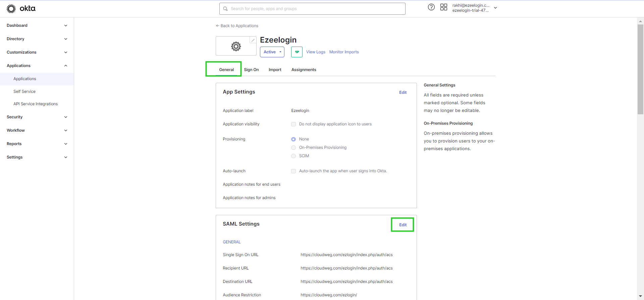This screenshot has width=644, height=300.
Task: Click the Ezeelogin app gear logo
Action: click(x=236, y=46)
